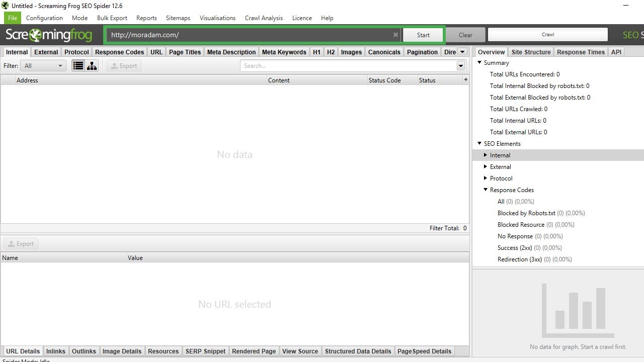Open the Visualisations menu
644x362 pixels.
217,18
